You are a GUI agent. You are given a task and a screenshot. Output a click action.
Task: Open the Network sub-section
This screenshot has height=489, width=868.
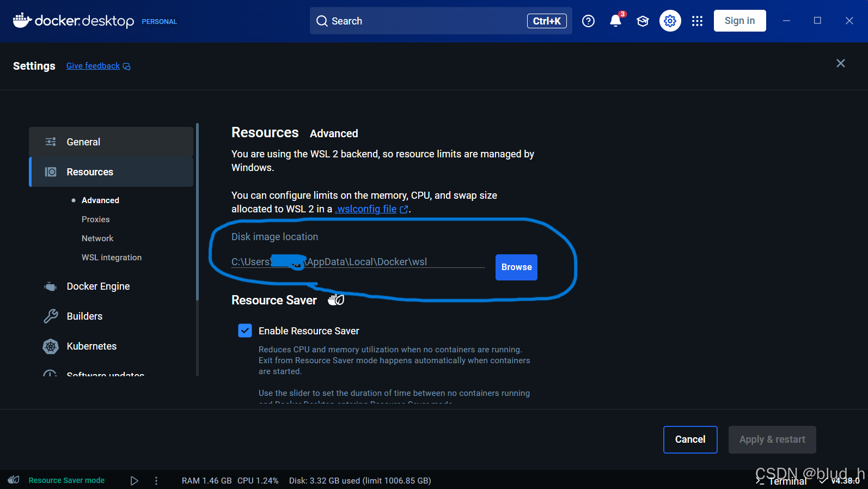pos(97,239)
